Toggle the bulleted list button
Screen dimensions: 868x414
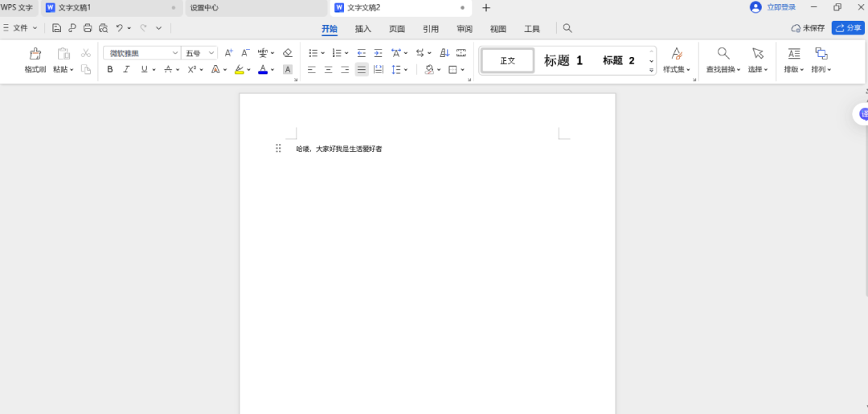313,53
